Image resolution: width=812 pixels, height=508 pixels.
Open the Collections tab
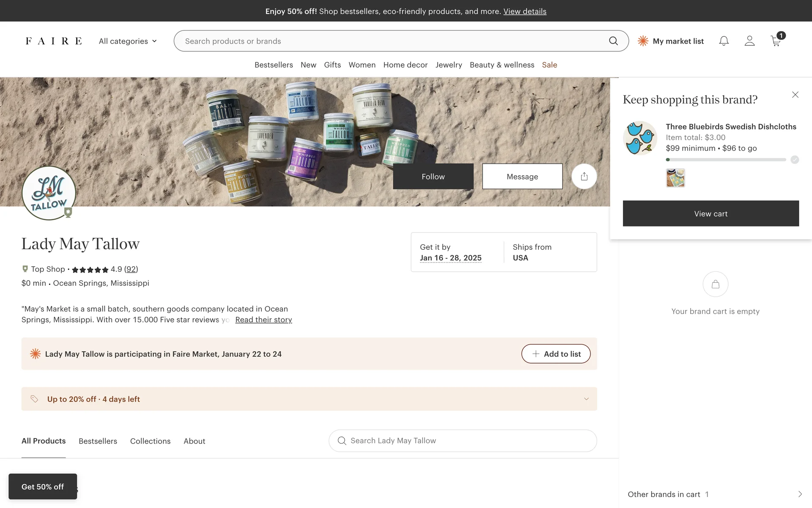150,441
